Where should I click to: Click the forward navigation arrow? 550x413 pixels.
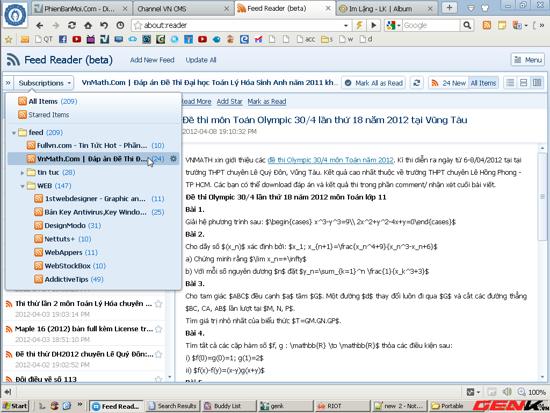(56, 25)
